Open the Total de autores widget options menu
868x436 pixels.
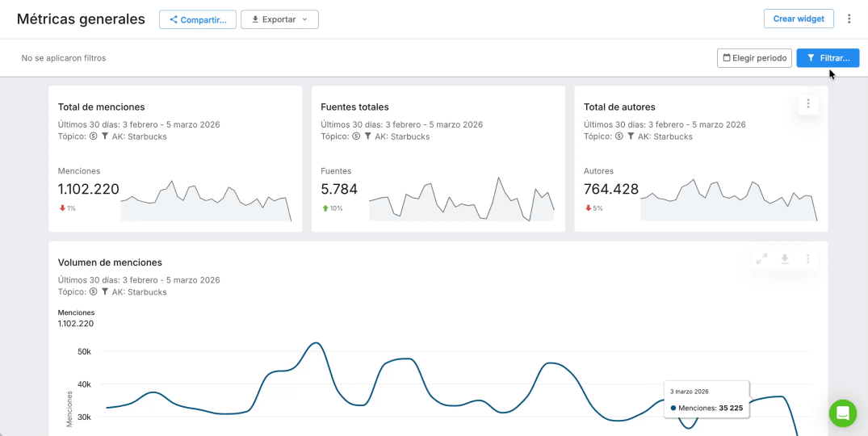point(808,103)
